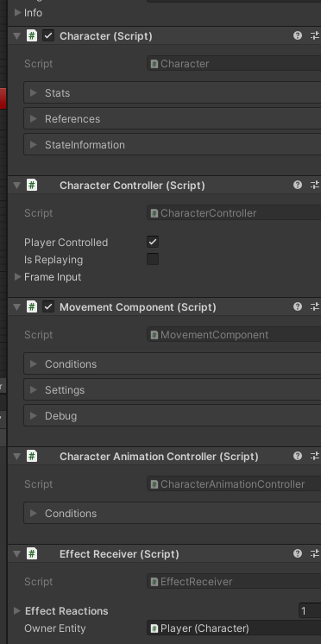Disable the Character script component checkbox
The image size is (321, 644).
(48, 35)
